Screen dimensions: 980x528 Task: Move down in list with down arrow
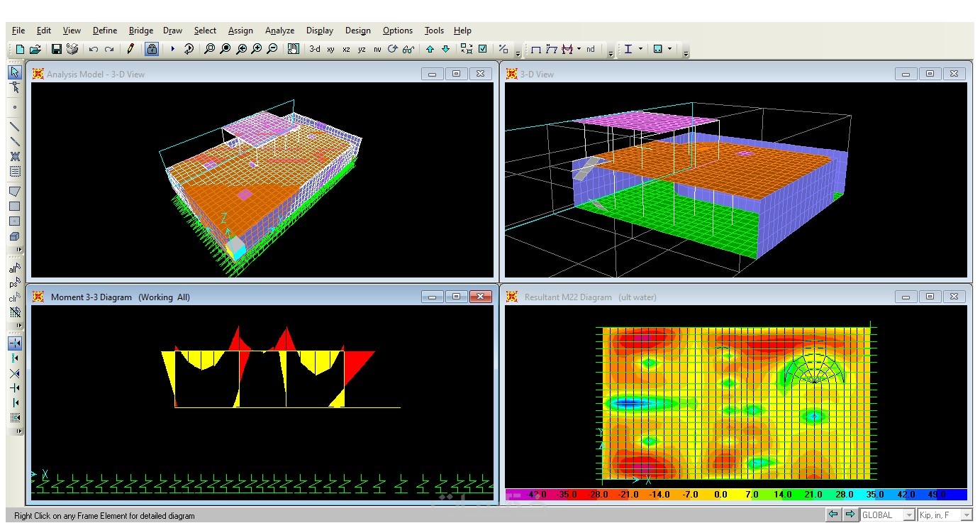445,49
